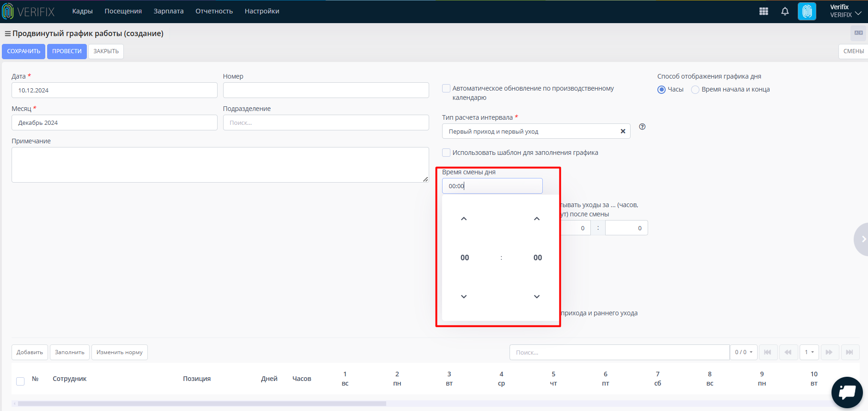The image size is (868, 411).
Task: Open the Посещения menu
Action: click(x=123, y=11)
